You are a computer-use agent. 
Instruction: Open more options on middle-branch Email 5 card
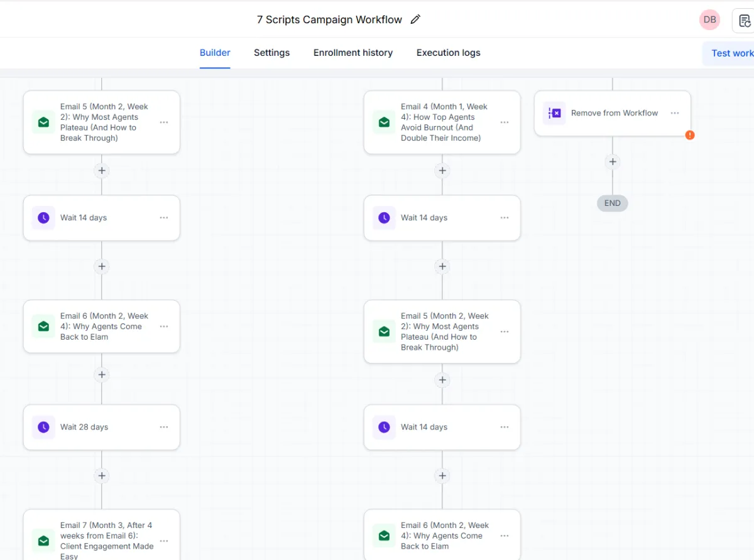[x=505, y=331]
